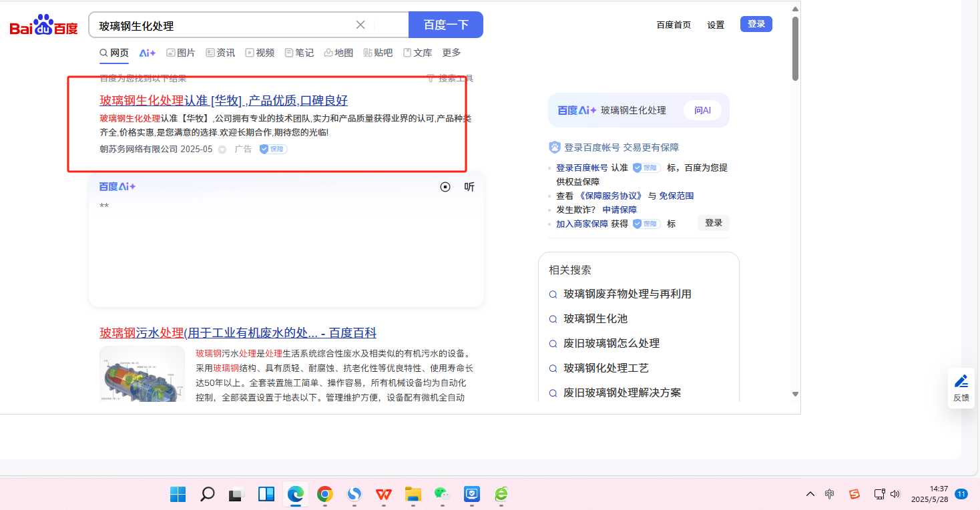The width and height of the screenshot is (980, 510).
Task: Switch to the 视频 video tab
Action: pos(260,53)
